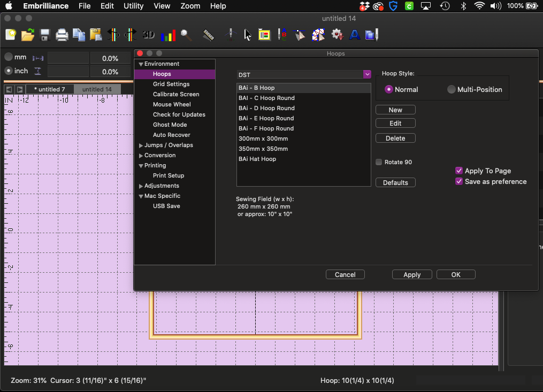Viewport: 543px width, 392px height.
Task: Collapse the Printing section
Action: (141, 166)
